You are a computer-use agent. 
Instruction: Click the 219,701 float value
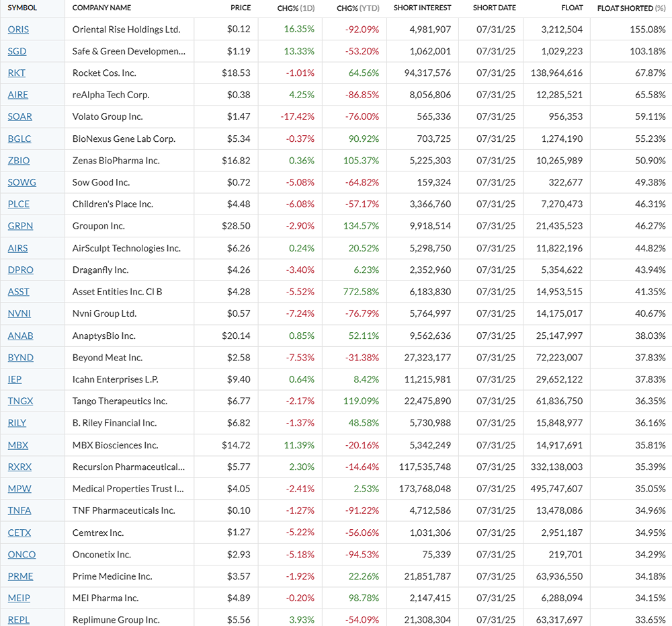point(566,555)
